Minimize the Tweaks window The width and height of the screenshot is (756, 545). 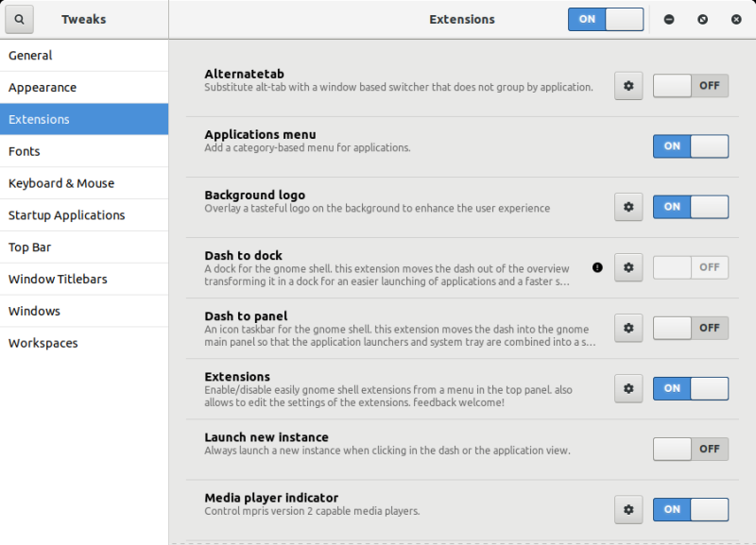pyautogui.click(x=669, y=19)
